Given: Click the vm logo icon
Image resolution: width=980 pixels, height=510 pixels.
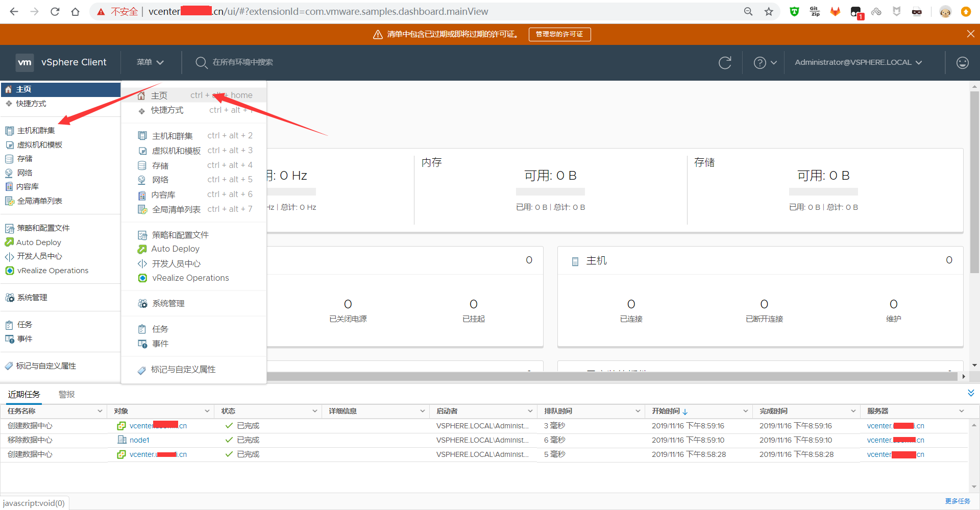Looking at the screenshot, I should (24, 62).
